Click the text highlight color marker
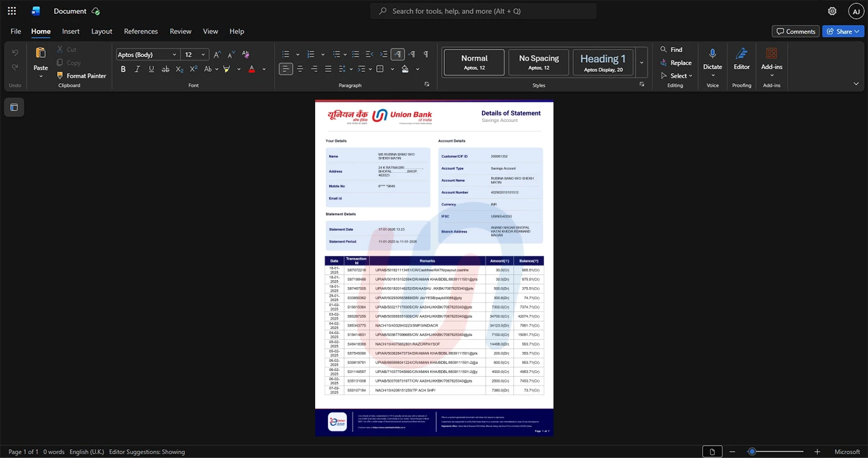 pyautogui.click(x=226, y=69)
